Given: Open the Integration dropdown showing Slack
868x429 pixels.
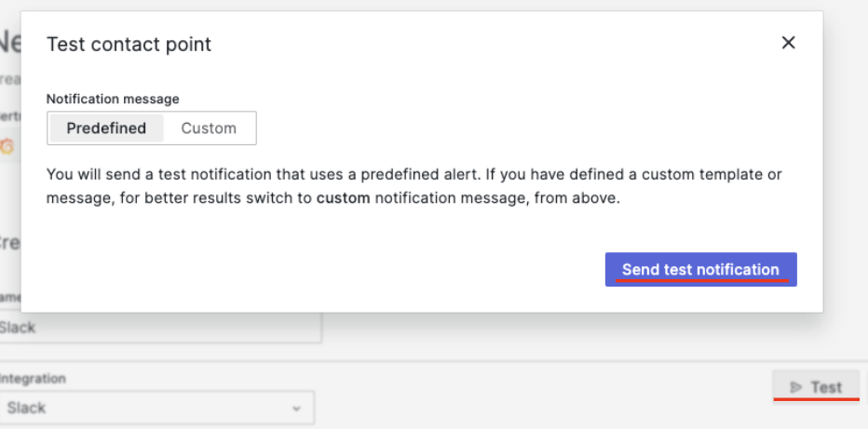Looking at the screenshot, I should [x=155, y=408].
